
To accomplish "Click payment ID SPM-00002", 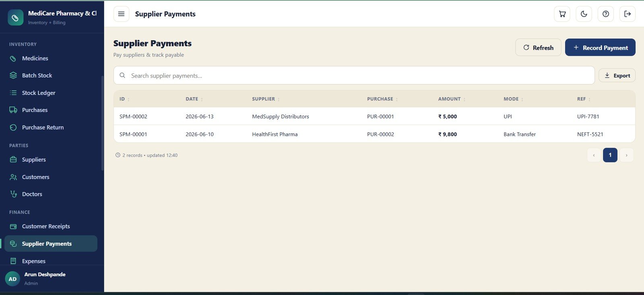I will (x=133, y=117).
